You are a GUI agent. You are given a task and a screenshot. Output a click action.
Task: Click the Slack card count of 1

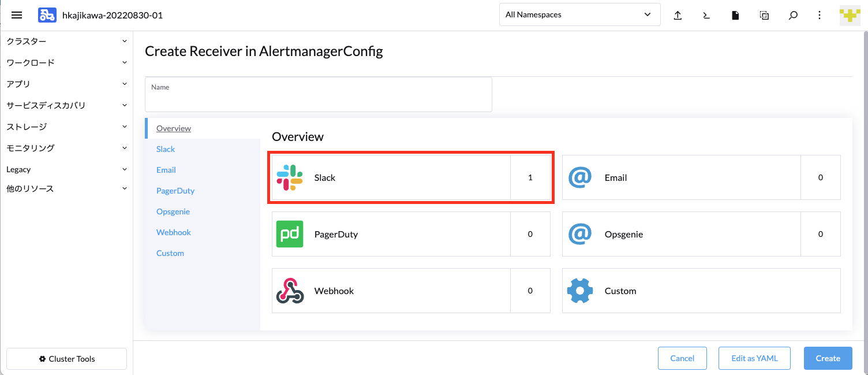(530, 177)
